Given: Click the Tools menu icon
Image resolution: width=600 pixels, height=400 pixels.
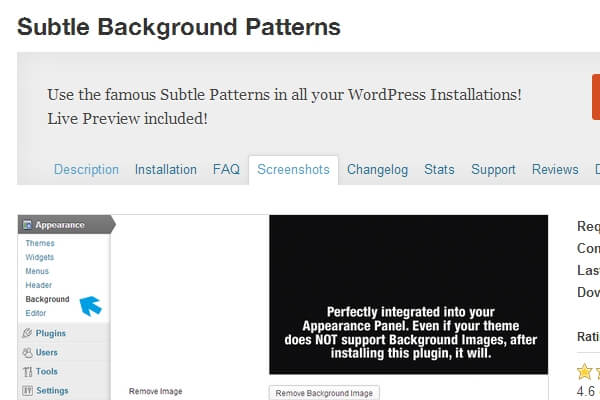Looking at the screenshot, I should (27, 372).
